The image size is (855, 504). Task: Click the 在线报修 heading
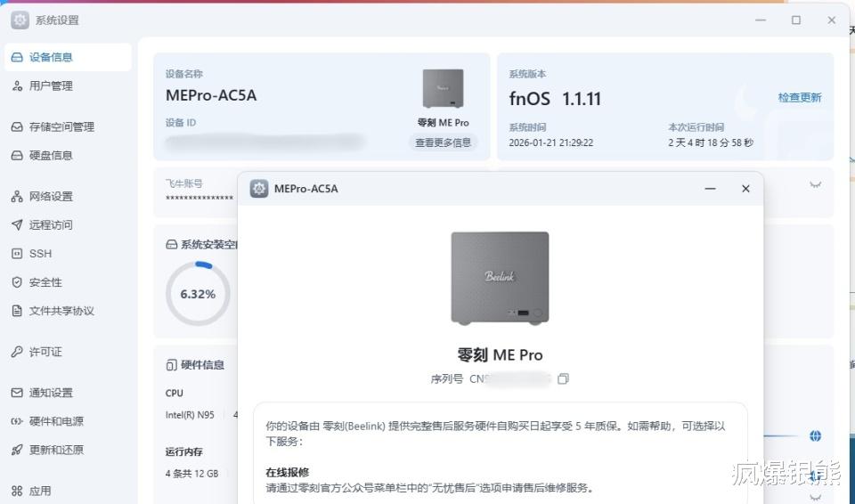[x=288, y=472]
